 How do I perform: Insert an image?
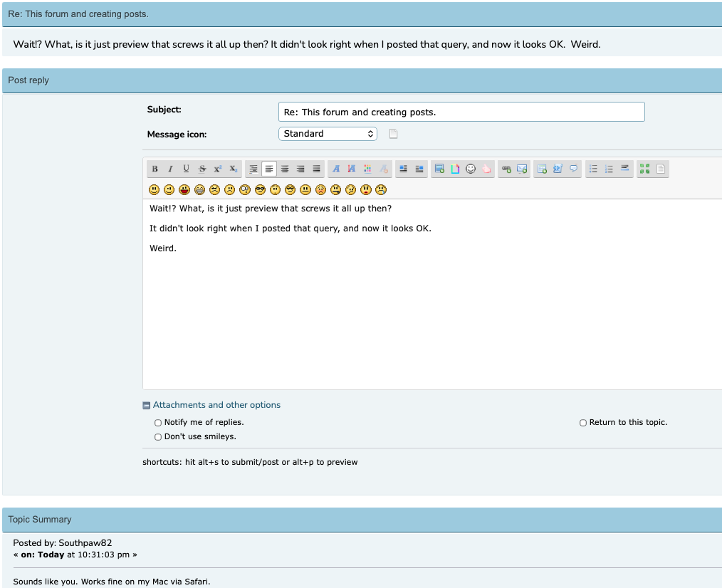439,169
